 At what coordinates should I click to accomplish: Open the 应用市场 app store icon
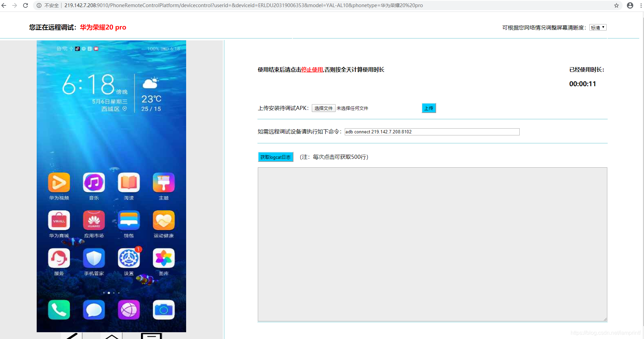click(x=94, y=220)
